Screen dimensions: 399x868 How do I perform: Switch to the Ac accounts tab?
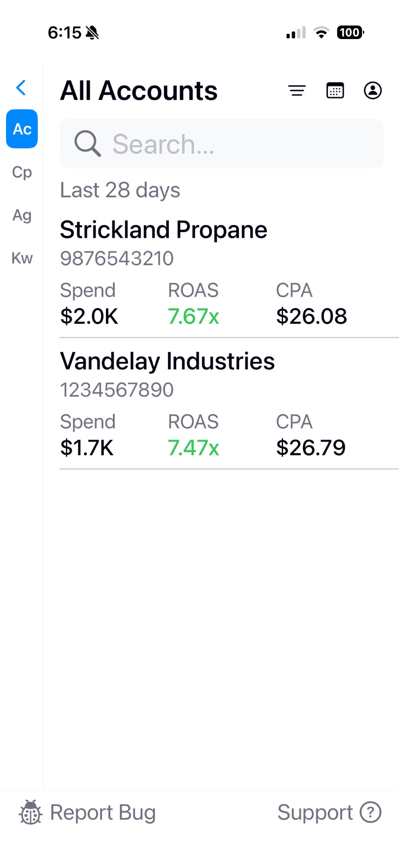click(22, 129)
